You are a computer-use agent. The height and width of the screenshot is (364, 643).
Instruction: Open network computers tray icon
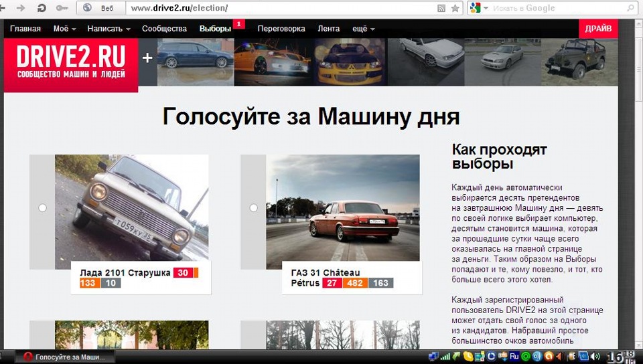coord(433,356)
